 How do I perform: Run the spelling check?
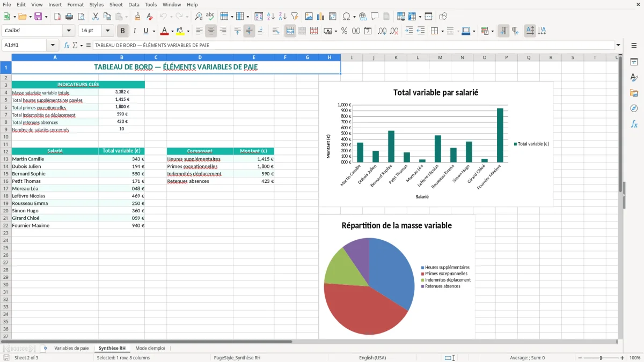pos(210,17)
